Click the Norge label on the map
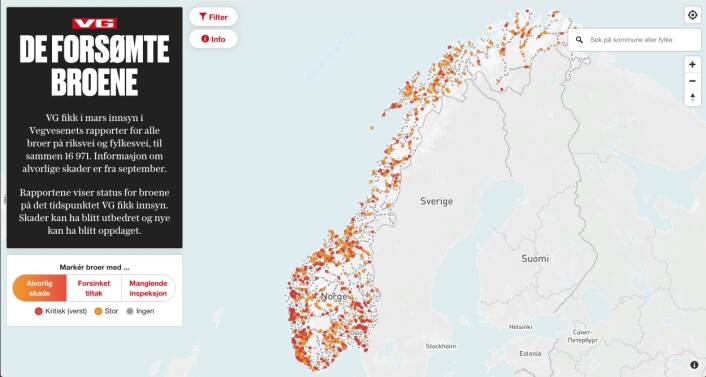Viewport: 706px width, 377px height. pyautogui.click(x=334, y=297)
